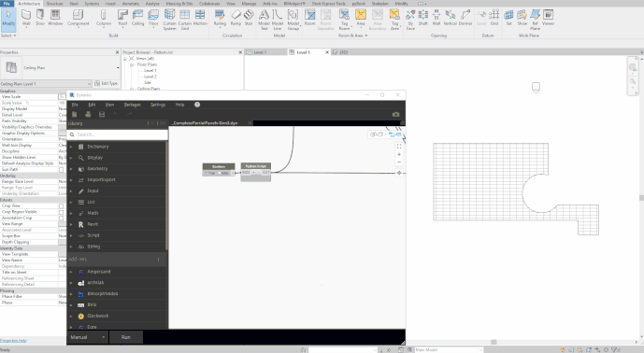Screen dimensions: 644x353
Task: Click the Dynamo camera export icon
Action: click(x=395, y=115)
